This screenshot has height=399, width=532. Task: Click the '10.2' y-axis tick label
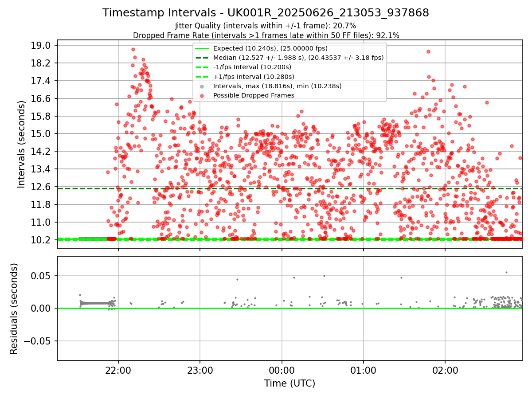point(42,240)
